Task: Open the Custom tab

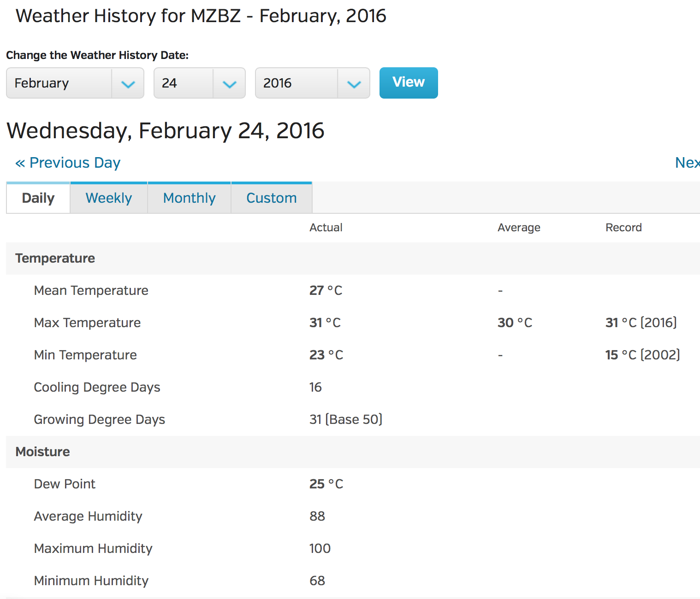Action: coord(272,198)
